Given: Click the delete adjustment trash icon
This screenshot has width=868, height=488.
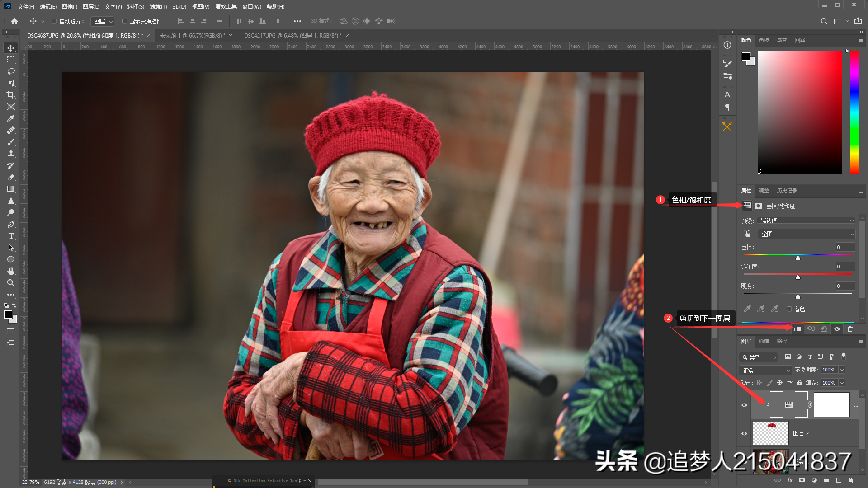Looking at the screenshot, I should pyautogui.click(x=850, y=329).
